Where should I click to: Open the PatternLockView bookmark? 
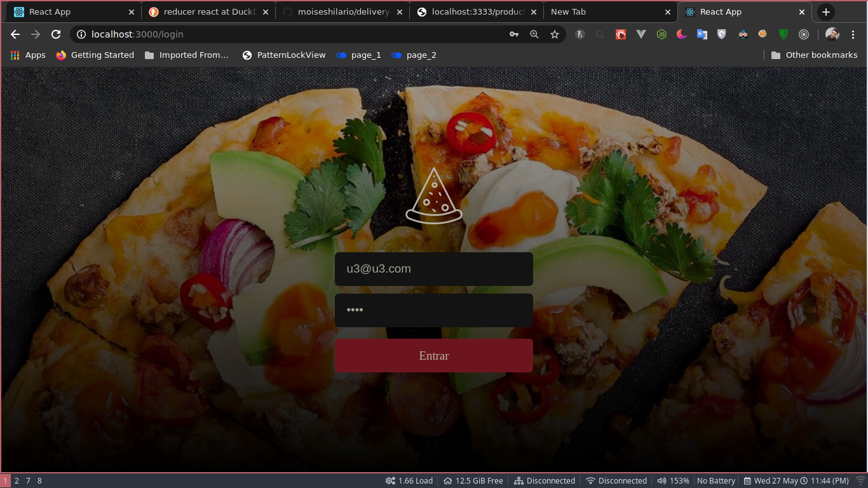284,55
